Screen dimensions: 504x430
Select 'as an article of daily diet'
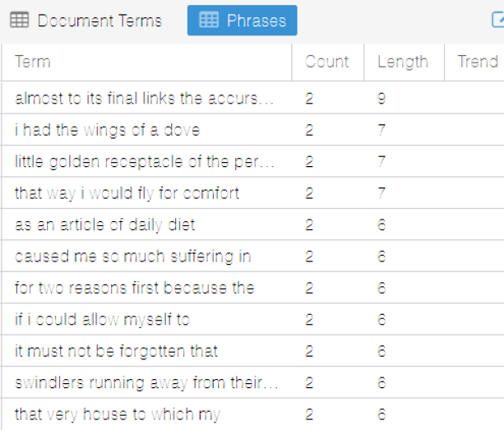[x=104, y=225]
